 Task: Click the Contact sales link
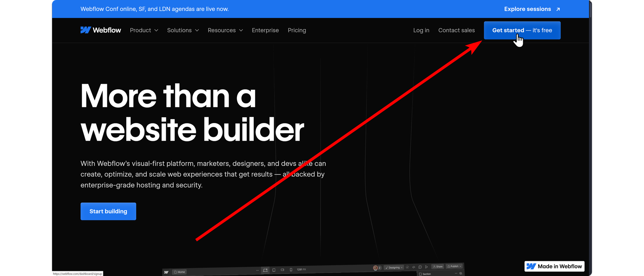[456, 30]
